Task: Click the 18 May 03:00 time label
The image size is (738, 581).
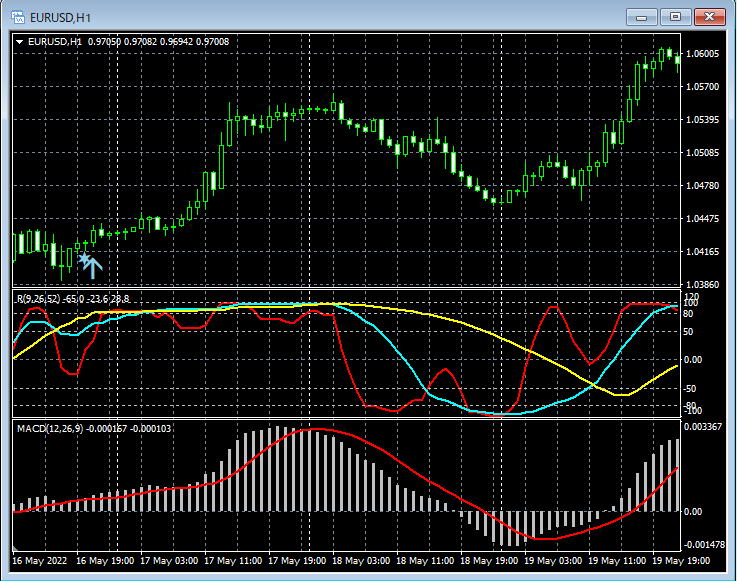Action: [x=361, y=561]
